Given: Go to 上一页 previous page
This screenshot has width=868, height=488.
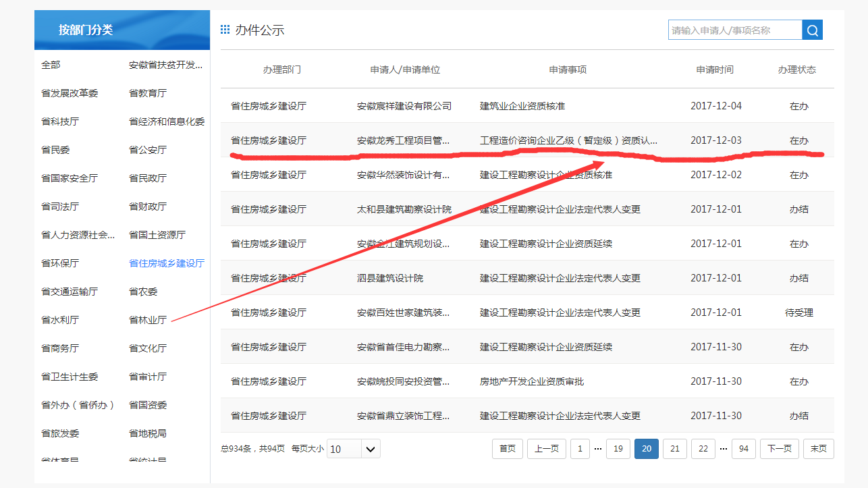Looking at the screenshot, I should point(547,449).
